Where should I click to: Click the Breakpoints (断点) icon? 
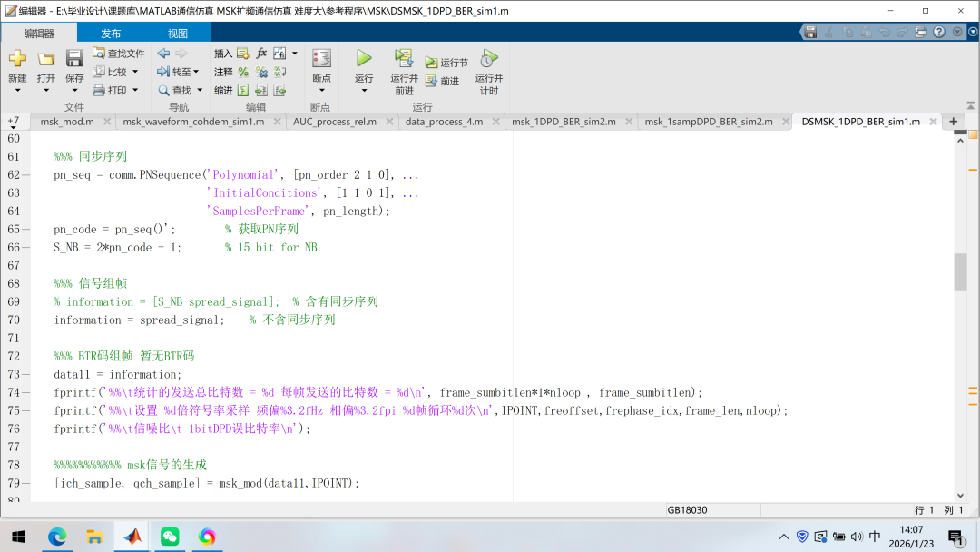click(x=321, y=59)
